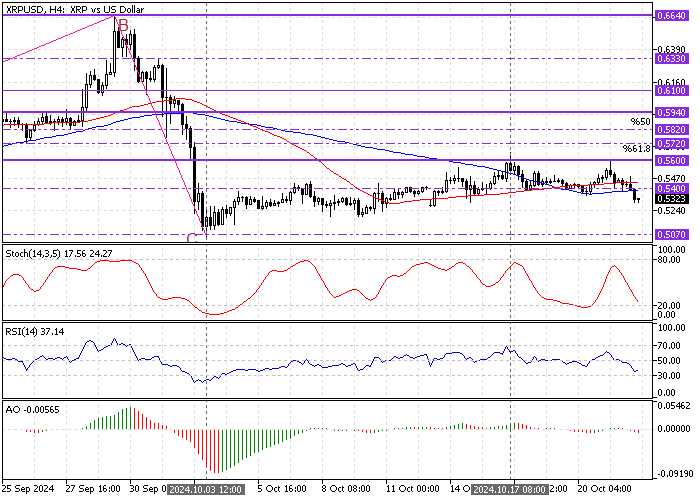Click the 0.5470 price axis value
The image size is (700, 500).
point(673,178)
